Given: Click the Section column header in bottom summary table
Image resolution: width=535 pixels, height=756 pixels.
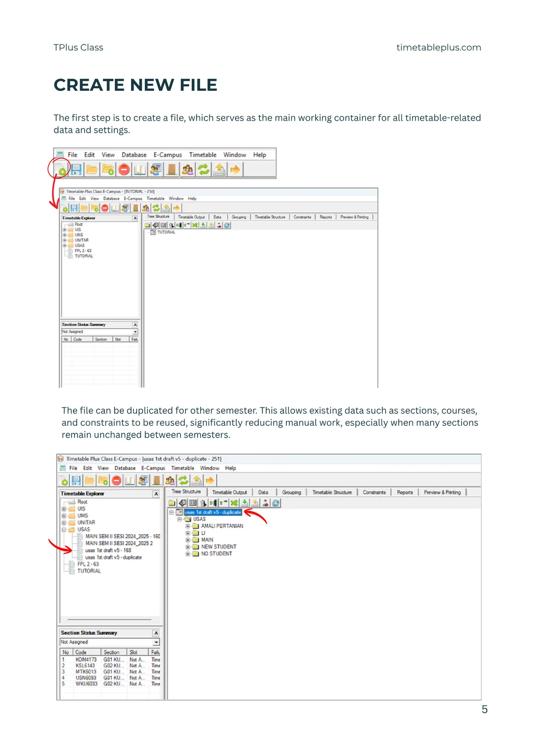Looking at the screenshot, I should click(114, 652).
